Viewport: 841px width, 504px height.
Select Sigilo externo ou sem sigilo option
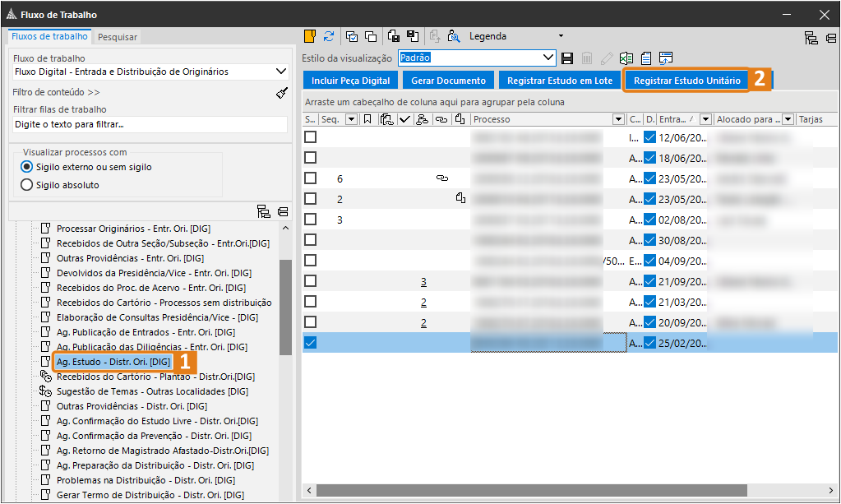[26, 167]
